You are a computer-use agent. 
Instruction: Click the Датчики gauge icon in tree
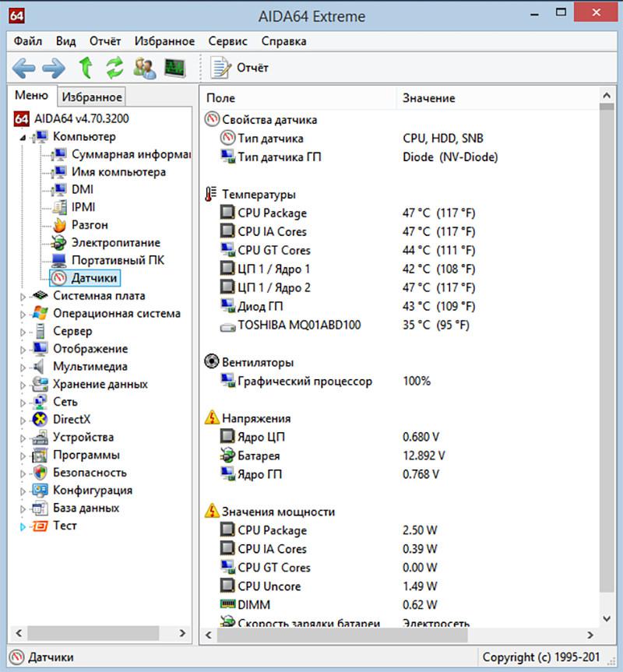pyautogui.click(x=58, y=278)
